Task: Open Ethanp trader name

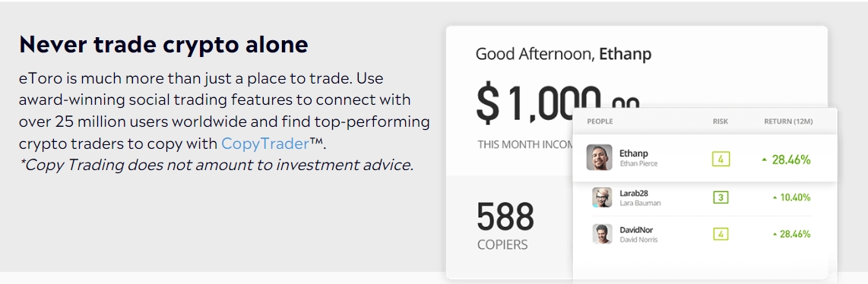Action: click(633, 153)
